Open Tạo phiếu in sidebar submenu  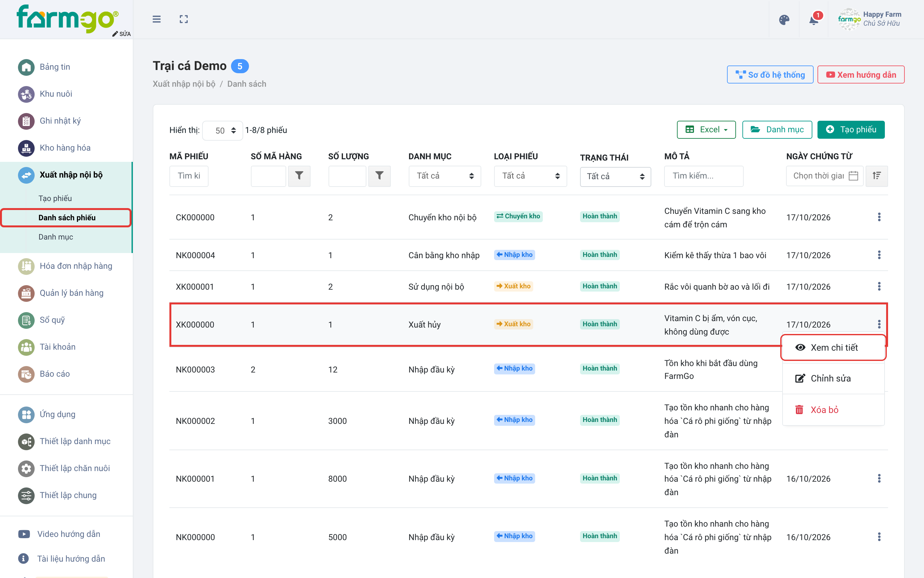click(55, 198)
